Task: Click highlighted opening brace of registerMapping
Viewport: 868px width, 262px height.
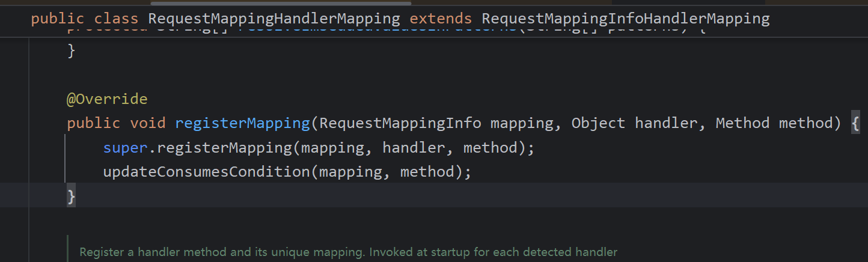Action: [x=855, y=124]
